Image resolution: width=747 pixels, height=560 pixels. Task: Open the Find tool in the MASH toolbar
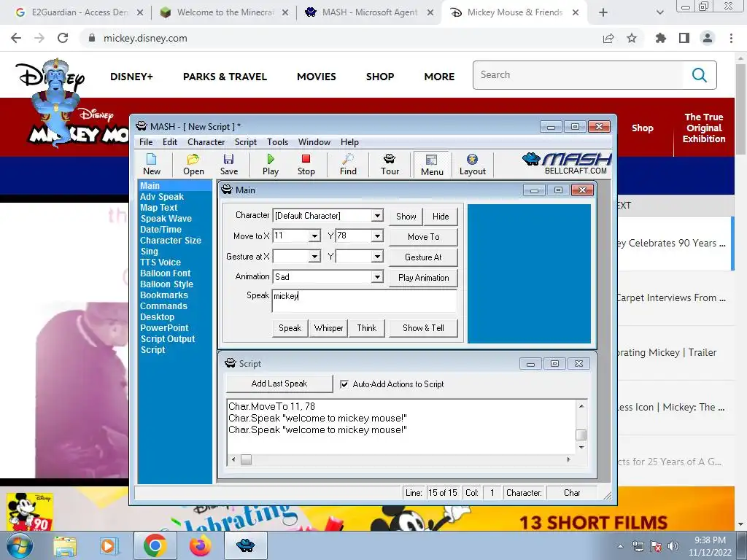coord(348,164)
